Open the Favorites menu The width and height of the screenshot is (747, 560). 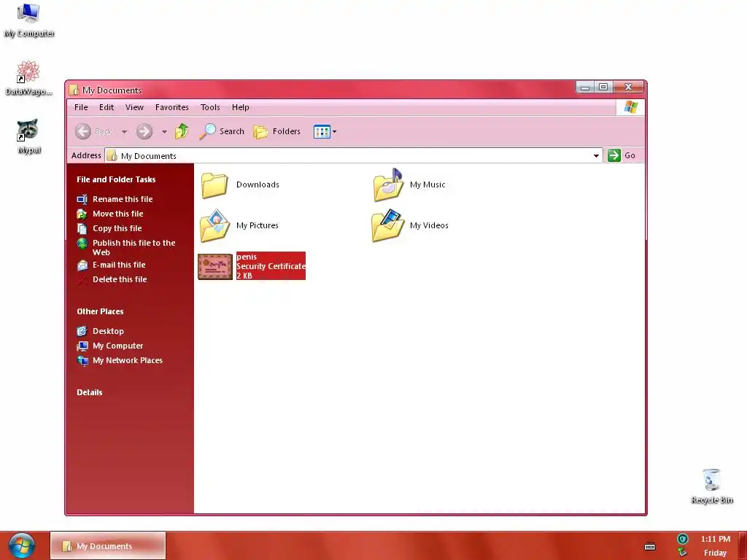(x=172, y=107)
